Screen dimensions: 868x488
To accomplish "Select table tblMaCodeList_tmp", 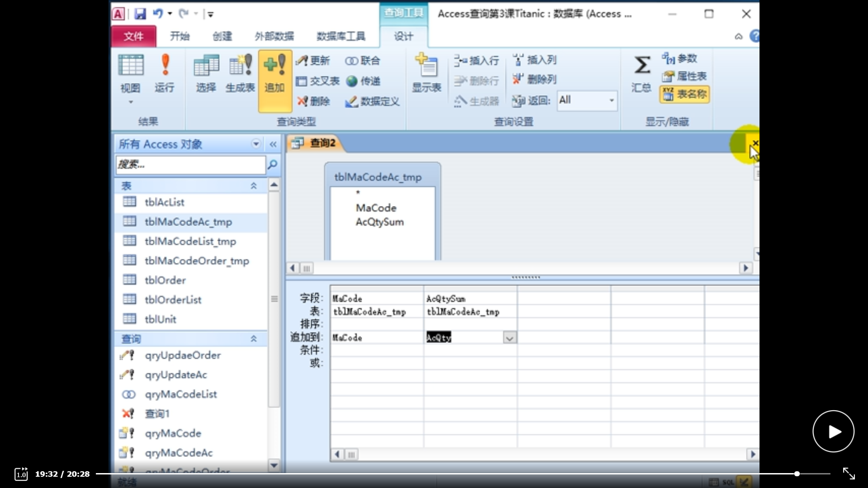I will 192,241.
